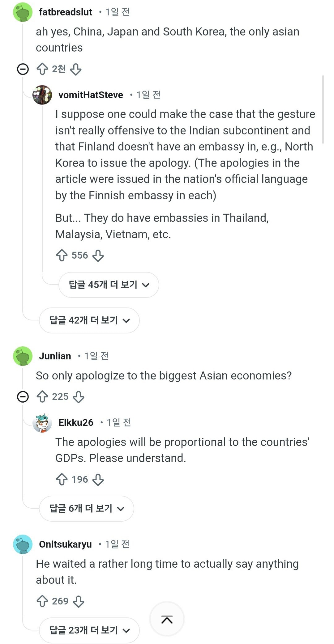
Task: Downvote vomitHatSteve's comment
Action: (x=98, y=256)
